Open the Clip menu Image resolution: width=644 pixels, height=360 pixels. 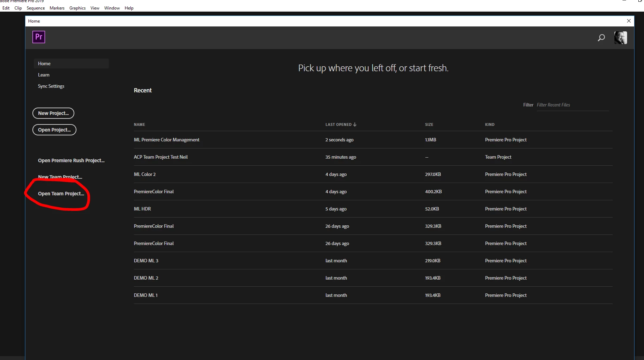pyautogui.click(x=18, y=8)
